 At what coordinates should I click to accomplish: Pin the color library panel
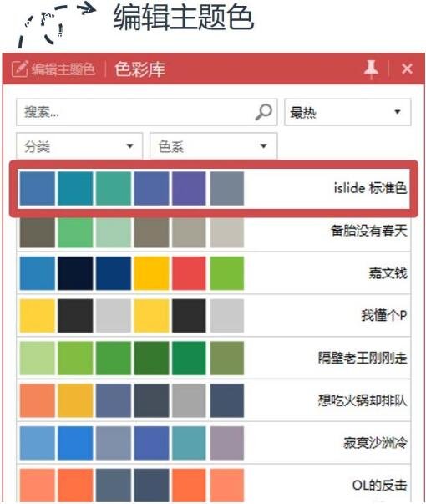pos(372,69)
